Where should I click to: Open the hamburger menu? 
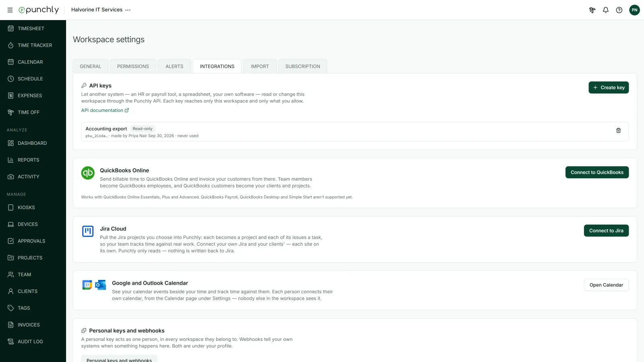tap(10, 10)
